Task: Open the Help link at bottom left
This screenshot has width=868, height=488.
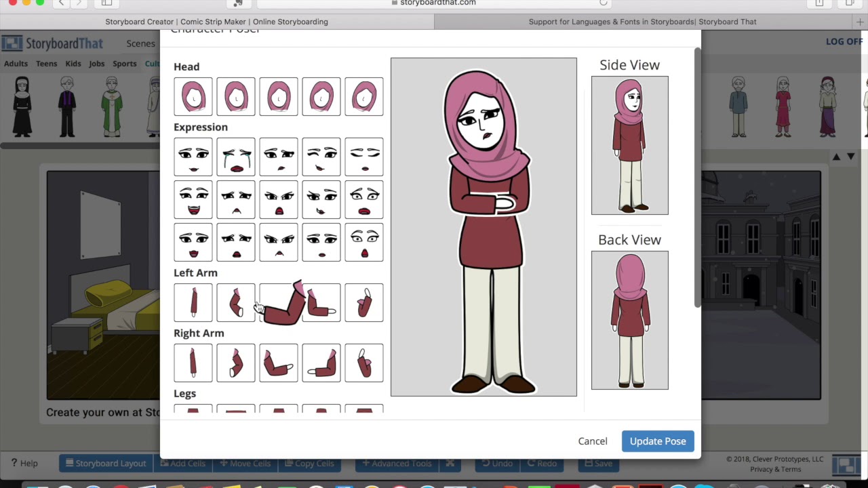Action: [x=24, y=464]
